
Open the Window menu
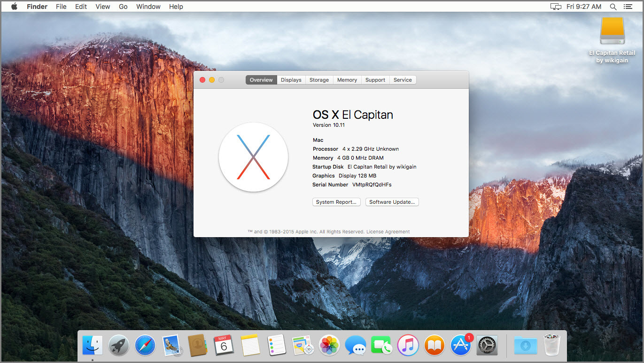(148, 7)
